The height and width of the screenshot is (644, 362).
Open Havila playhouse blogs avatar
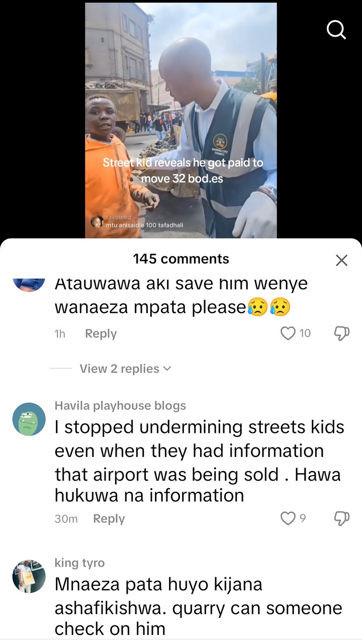(x=29, y=419)
